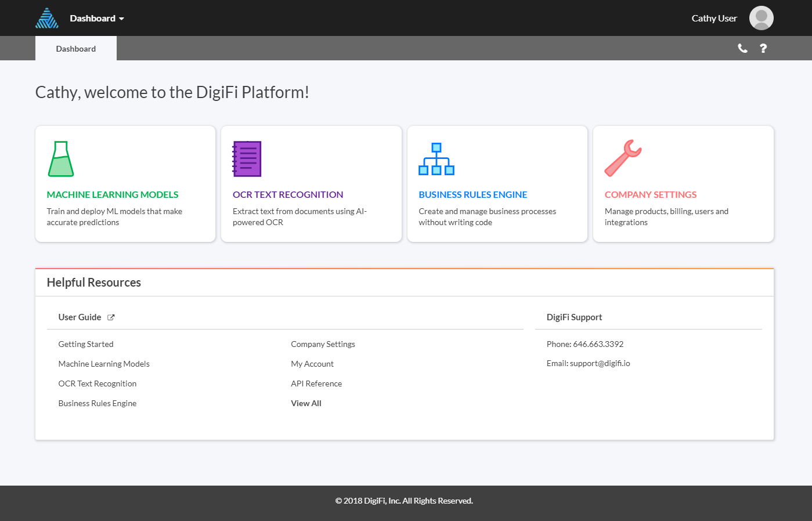Click 'Train and deploy ML models' description

coord(114,217)
